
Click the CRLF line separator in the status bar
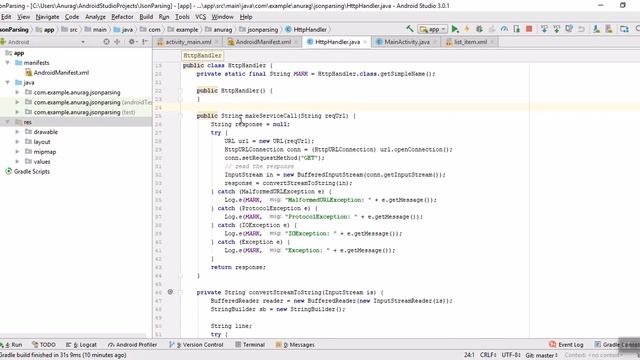point(488,355)
